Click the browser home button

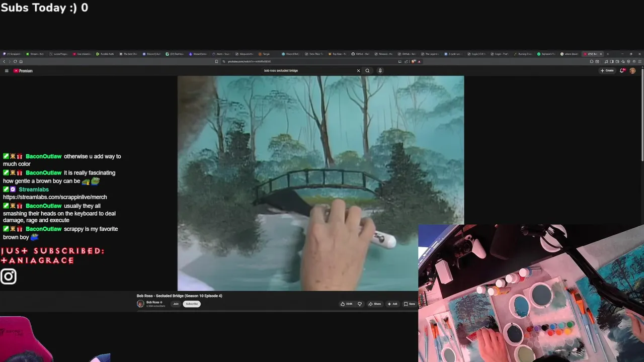[21, 61]
